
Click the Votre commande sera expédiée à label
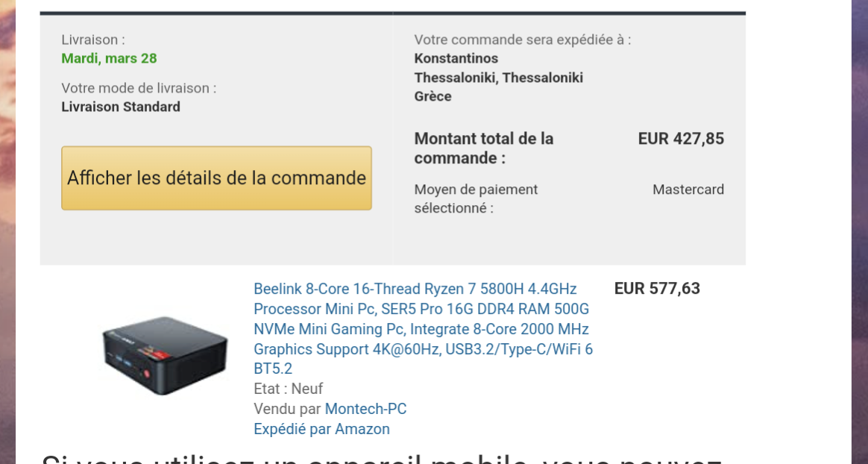pos(523,40)
